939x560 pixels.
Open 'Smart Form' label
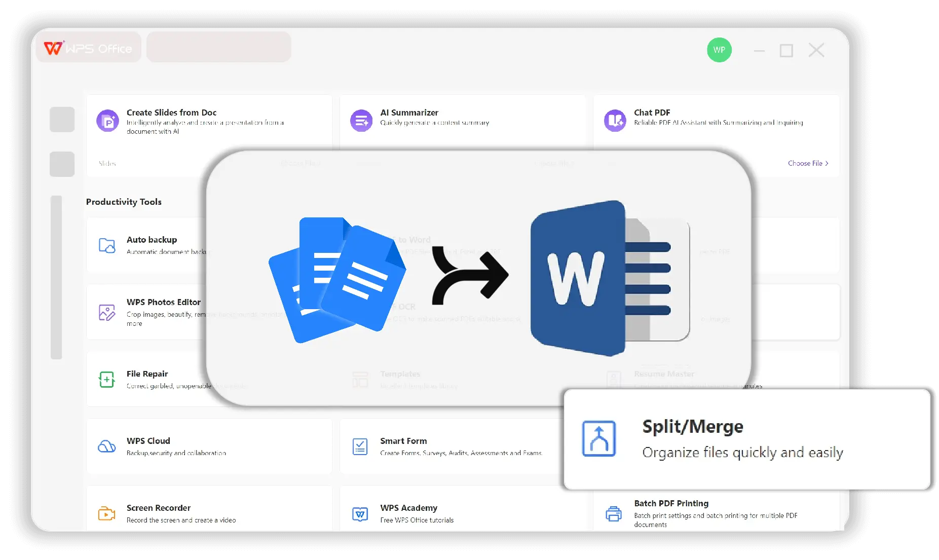tap(403, 441)
